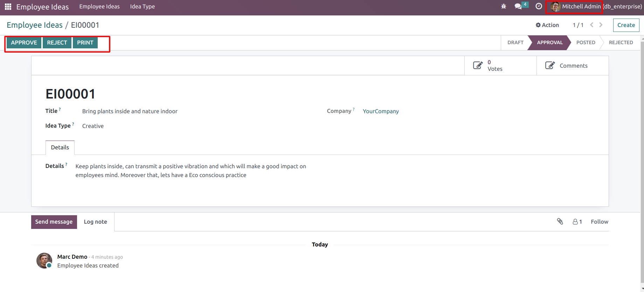Click the Details description text
The image size is (644, 292).
(191, 171)
